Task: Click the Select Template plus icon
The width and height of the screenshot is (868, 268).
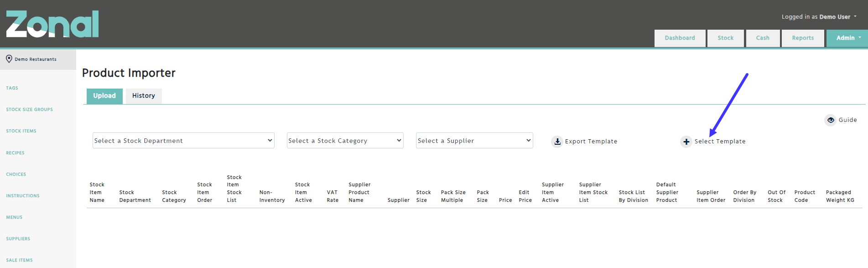Action: pos(686,142)
